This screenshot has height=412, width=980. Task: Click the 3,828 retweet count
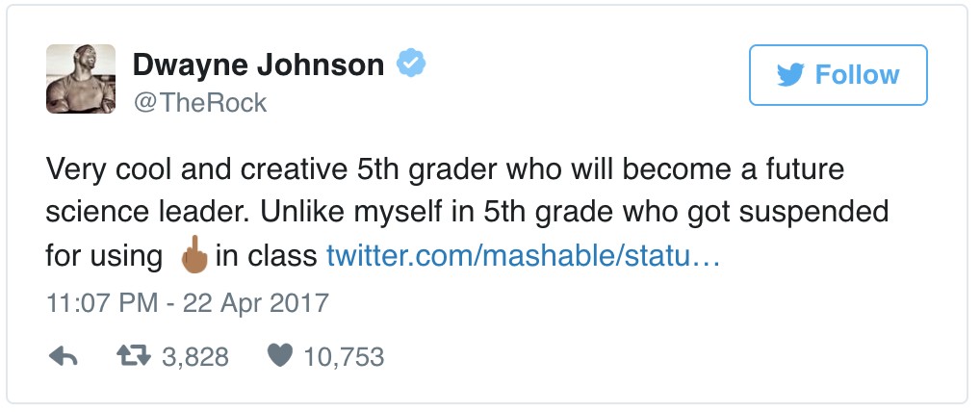point(195,358)
